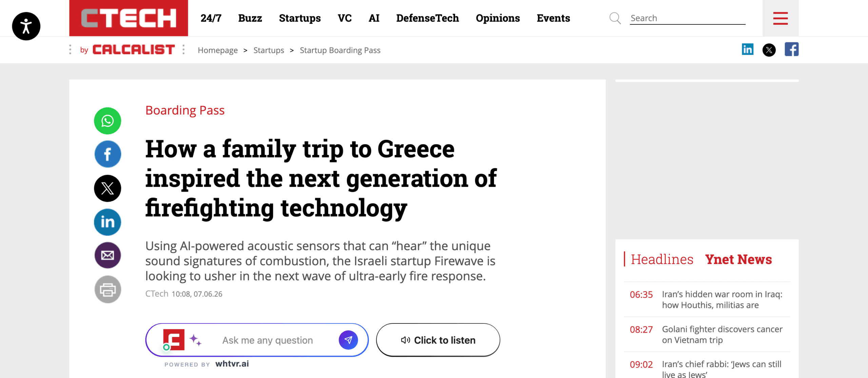The width and height of the screenshot is (868, 378).
Task: Open Startups breadcrumb link
Action: (x=269, y=50)
